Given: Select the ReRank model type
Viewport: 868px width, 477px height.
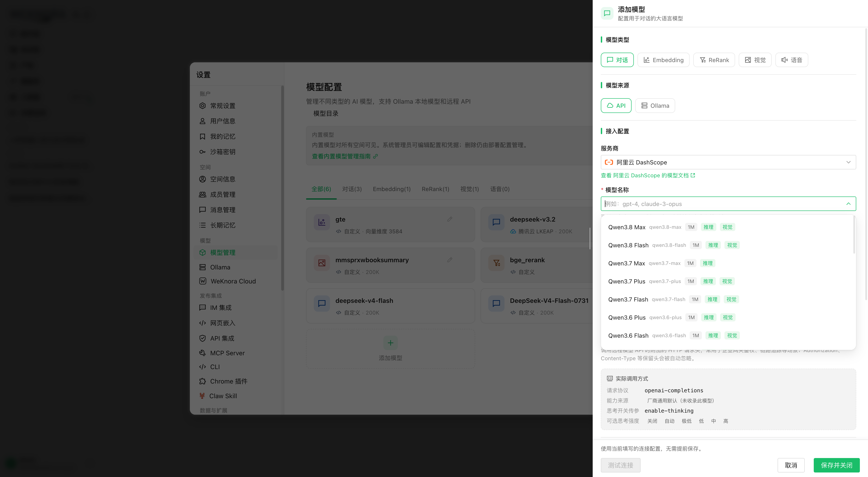Looking at the screenshot, I should [714, 60].
